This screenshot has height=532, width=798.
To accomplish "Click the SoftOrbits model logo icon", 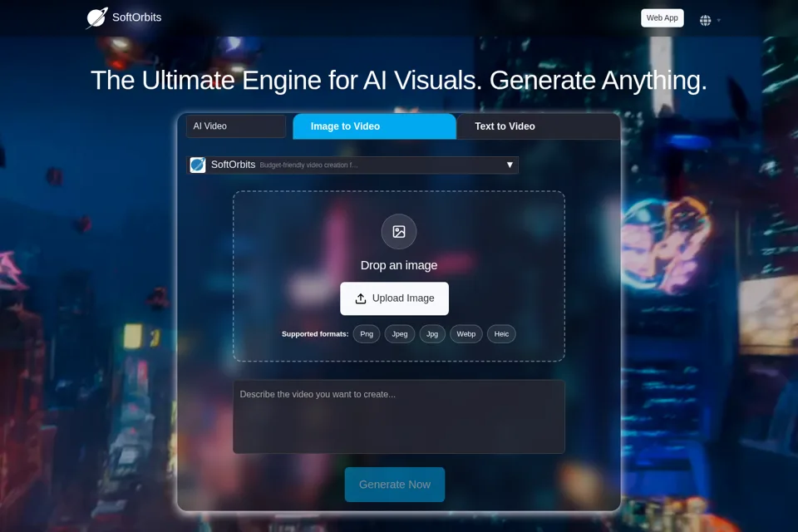I will [x=198, y=165].
